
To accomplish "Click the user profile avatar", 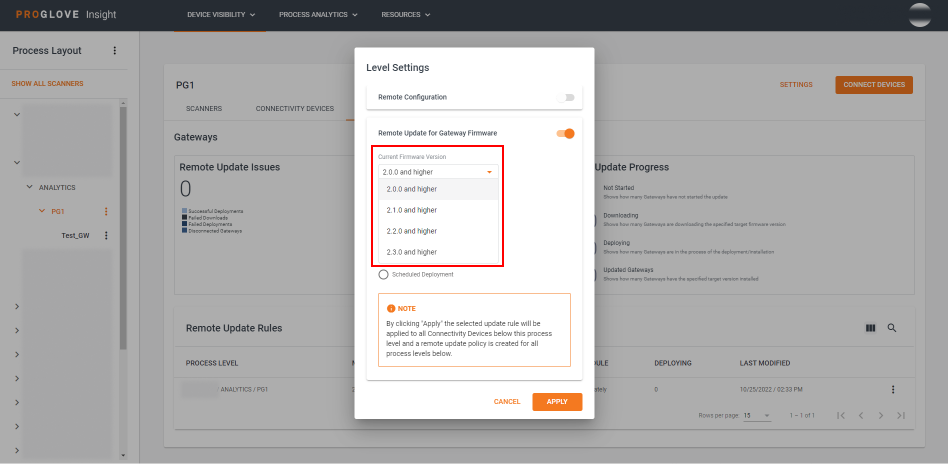I will click(x=919, y=15).
